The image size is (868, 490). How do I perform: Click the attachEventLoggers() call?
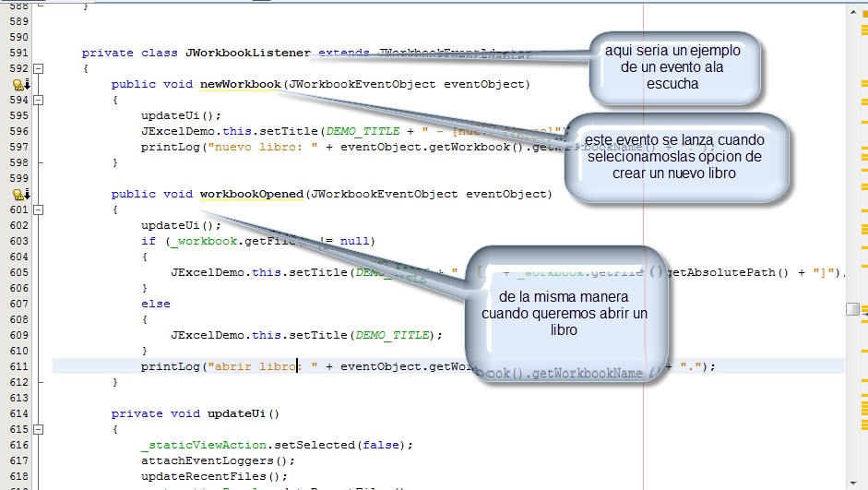218,460
